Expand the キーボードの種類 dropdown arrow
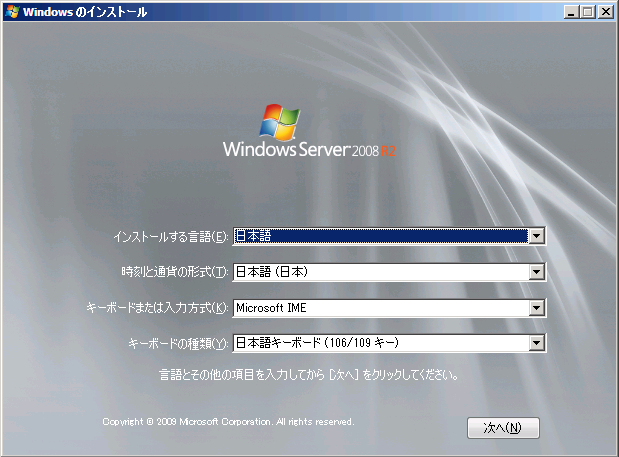 tap(536, 343)
